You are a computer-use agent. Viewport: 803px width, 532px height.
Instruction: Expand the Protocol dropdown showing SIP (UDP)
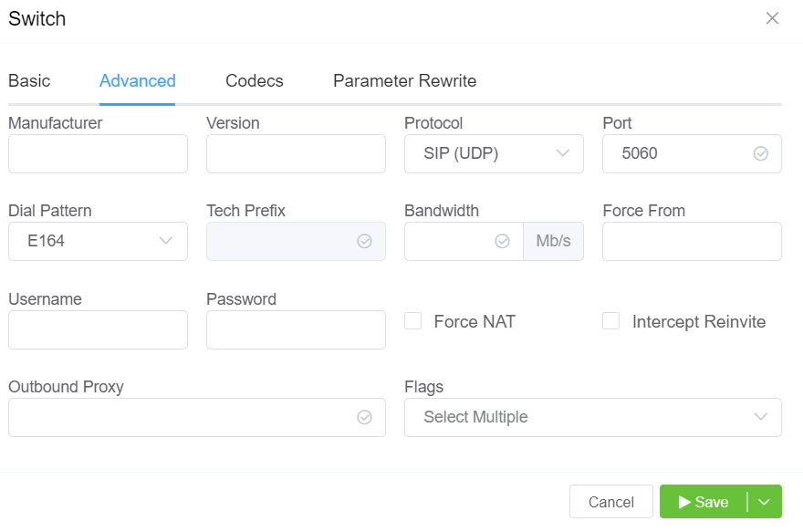494,153
